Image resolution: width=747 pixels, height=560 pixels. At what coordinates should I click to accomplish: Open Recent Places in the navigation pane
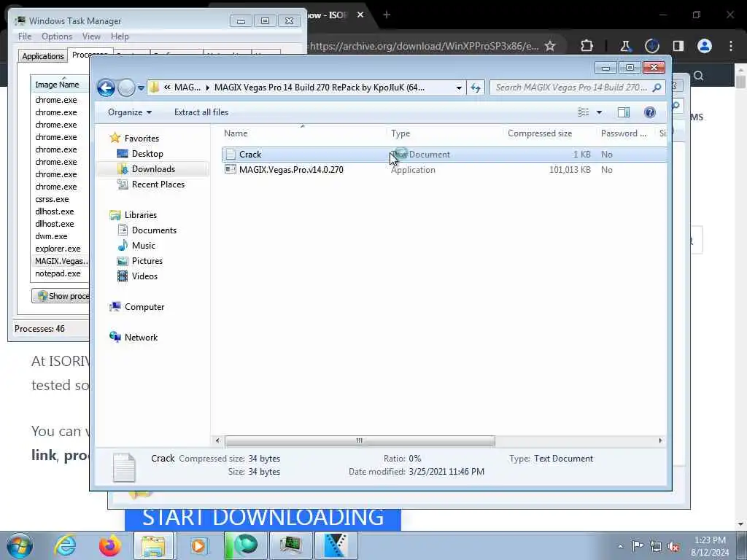(158, 184)
